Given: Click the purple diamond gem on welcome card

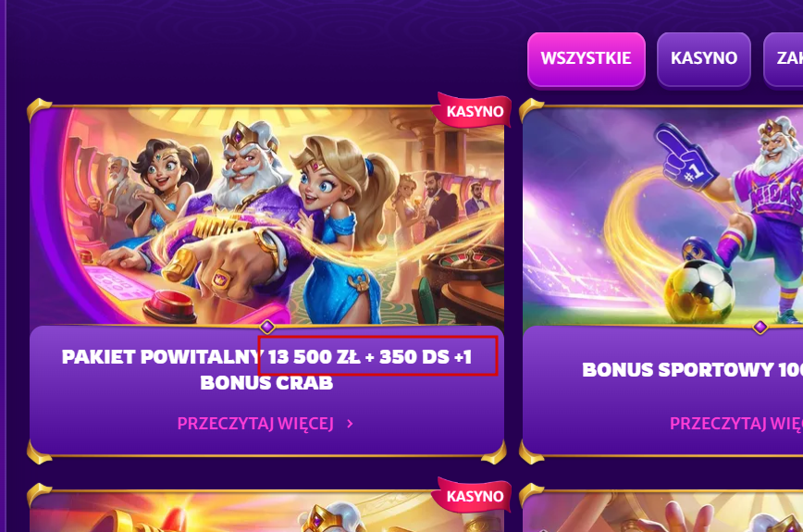Looking at the screenshot, I should (266, 327).
